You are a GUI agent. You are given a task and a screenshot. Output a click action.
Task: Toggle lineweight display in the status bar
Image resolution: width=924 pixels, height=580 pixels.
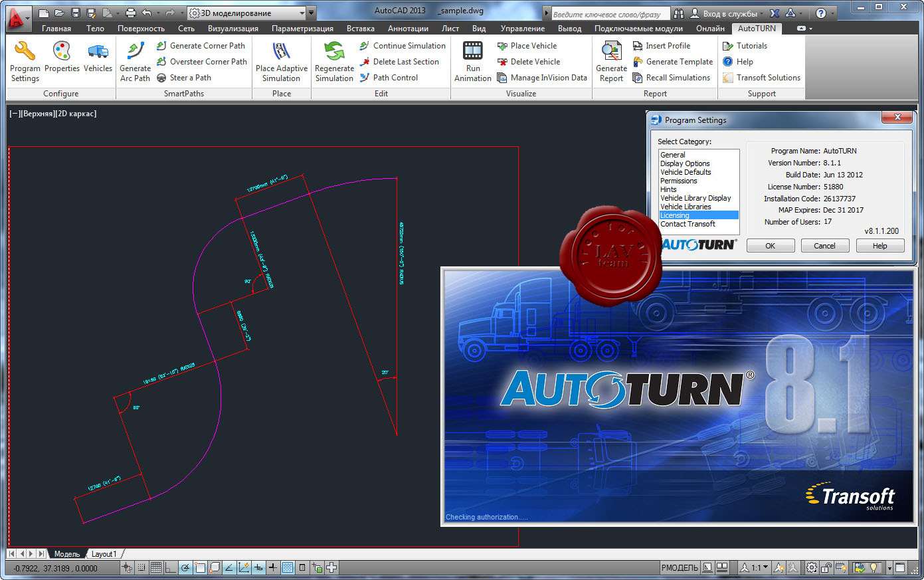click(272, 567)
